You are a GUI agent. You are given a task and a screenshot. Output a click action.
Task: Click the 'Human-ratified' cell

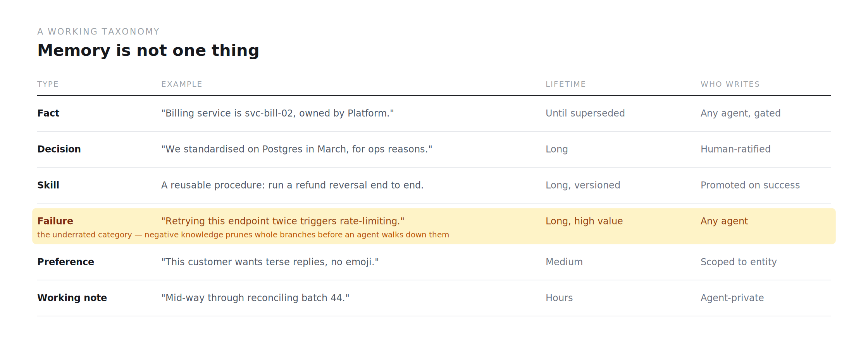tap(735, 149)
